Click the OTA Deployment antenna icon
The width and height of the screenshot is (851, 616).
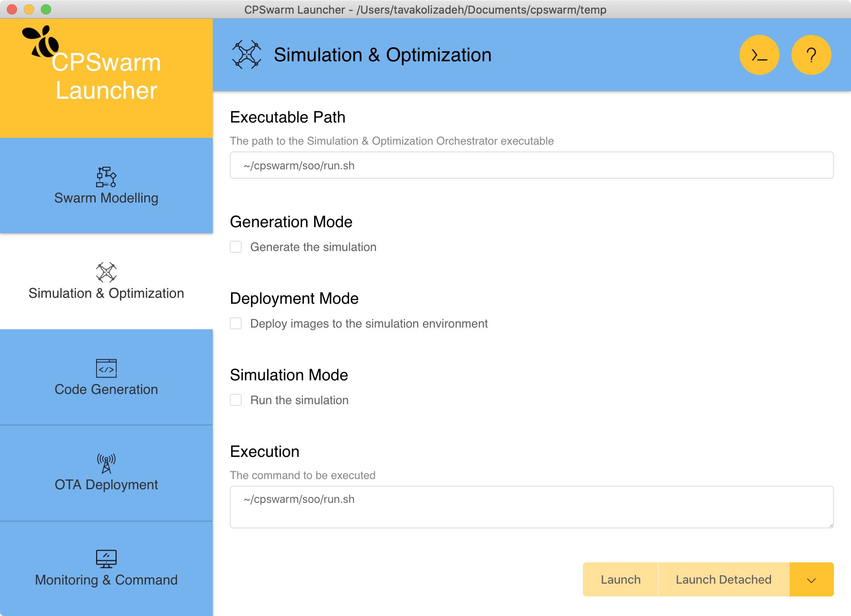[106, 464]
